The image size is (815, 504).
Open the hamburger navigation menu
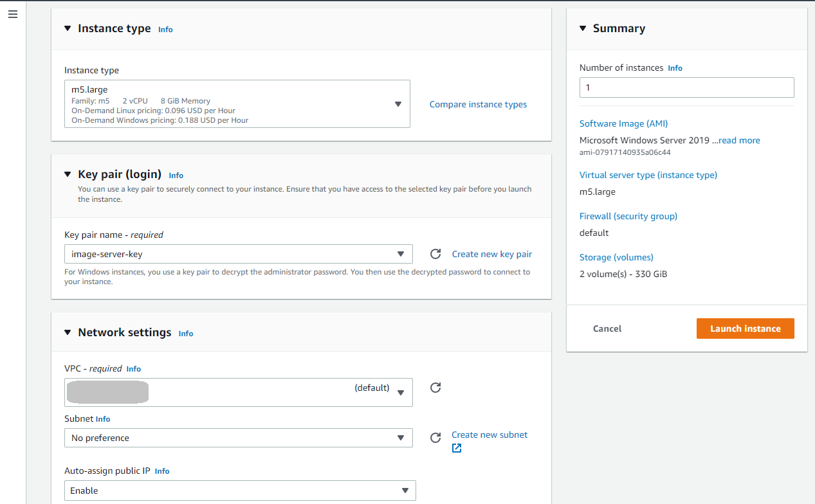(x=13, y=14)
